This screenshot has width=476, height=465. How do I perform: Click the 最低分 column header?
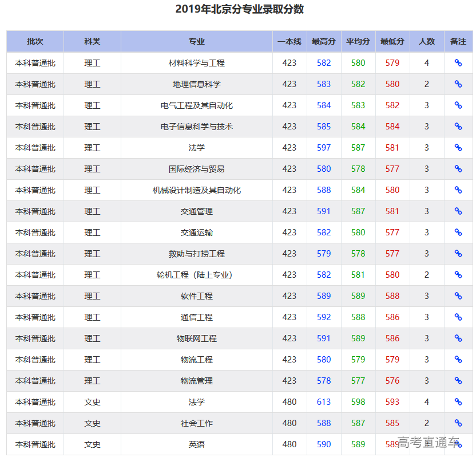pyautogui.click(x=392, y=41)
